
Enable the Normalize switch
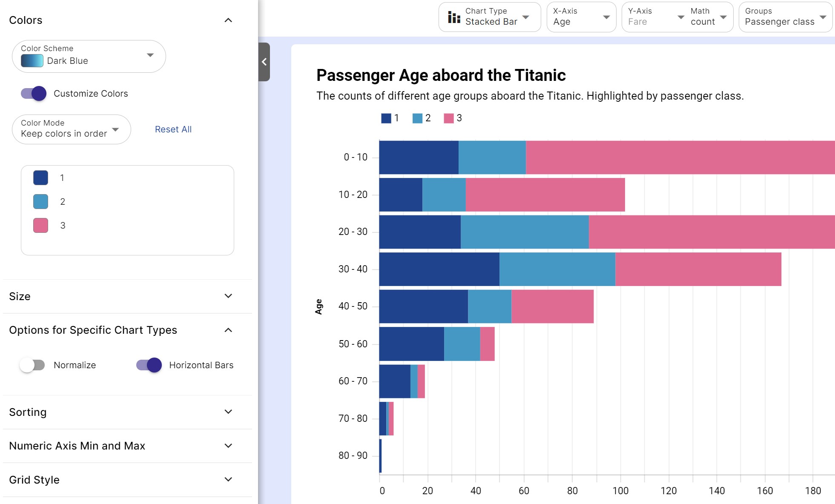32,365
